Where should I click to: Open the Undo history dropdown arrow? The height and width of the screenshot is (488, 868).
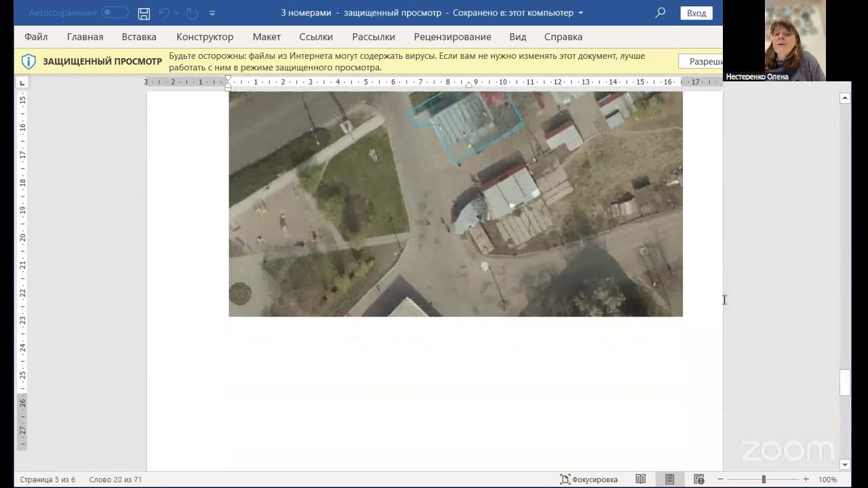(176, 13)
